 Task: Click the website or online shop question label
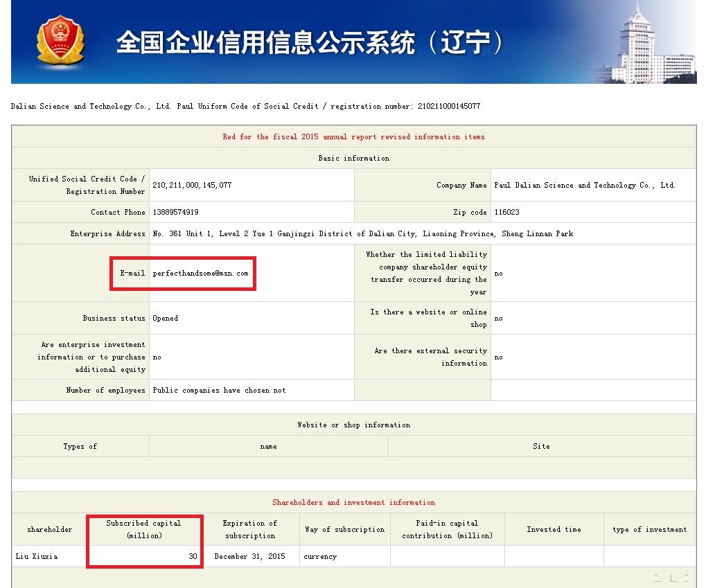[428, 319]
